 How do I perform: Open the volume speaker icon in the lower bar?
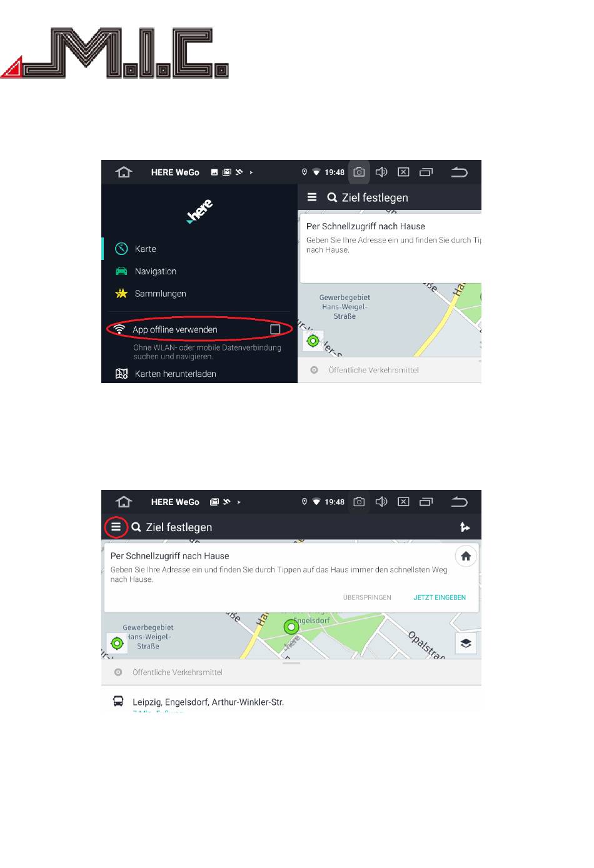pos(381,502)
